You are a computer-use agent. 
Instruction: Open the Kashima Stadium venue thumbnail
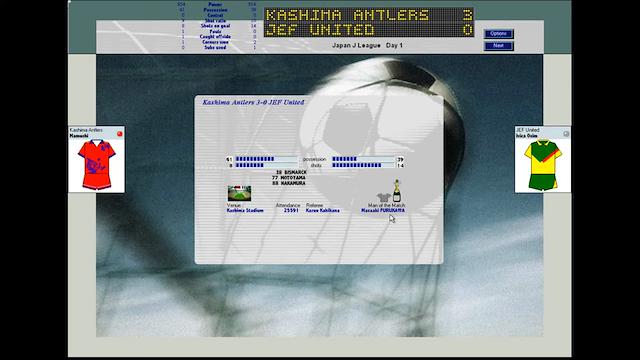239,193
